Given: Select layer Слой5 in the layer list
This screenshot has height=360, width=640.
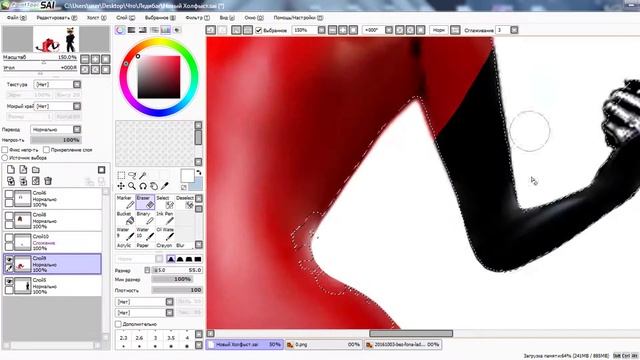Looking at the screenshot, I should tap(52, 286).
